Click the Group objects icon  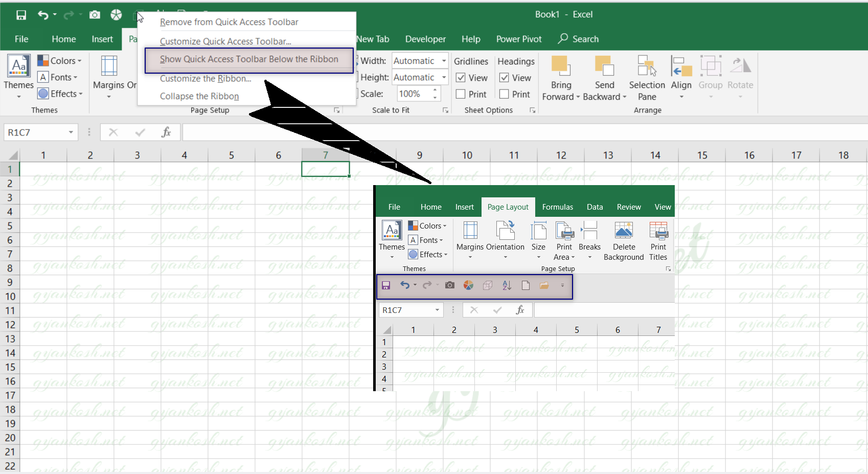tap(711, 65)
